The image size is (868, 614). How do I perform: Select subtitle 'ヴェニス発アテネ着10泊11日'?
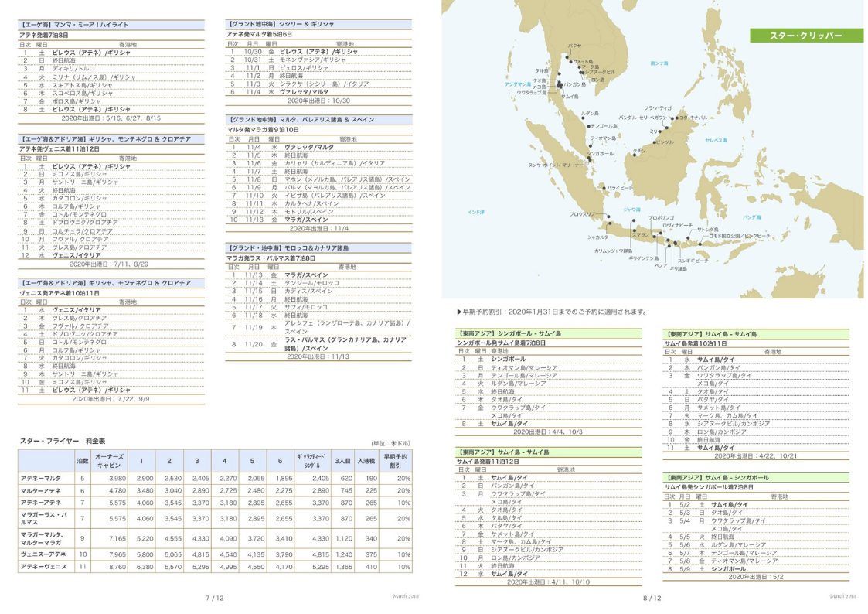60,293
